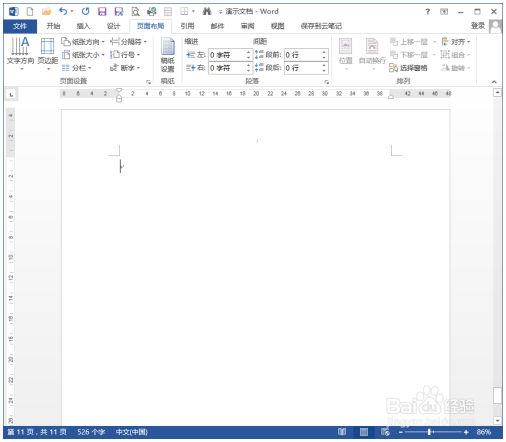This screenshot has height=442, width=506.
Task: Switch to Read Mode view in status bar
Action: [342, 432]
